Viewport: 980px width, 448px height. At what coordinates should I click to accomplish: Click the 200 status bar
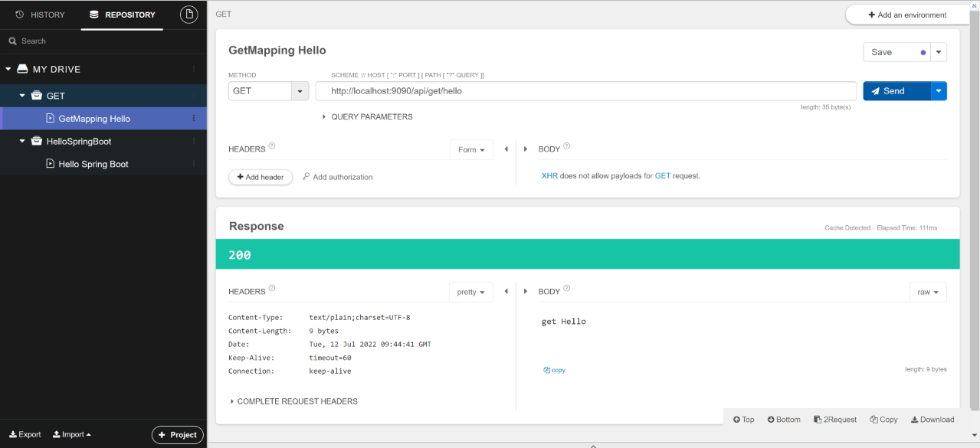[x=588, y=254]
